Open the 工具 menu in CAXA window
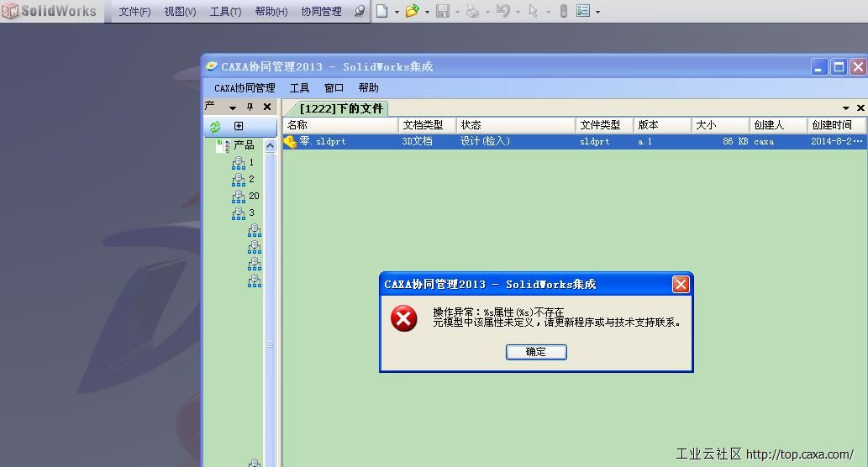 pos(299,88)
